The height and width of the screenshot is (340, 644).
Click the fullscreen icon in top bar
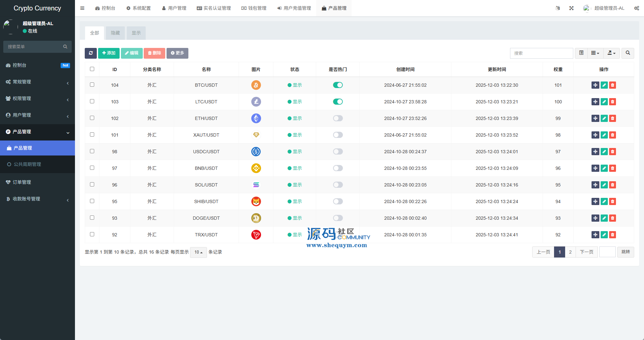[571, 8]
